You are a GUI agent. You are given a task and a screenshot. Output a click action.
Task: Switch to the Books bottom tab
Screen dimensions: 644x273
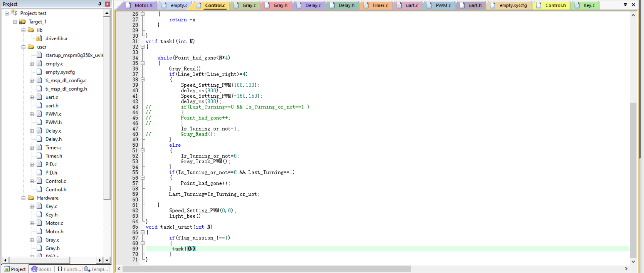[41, 269]
